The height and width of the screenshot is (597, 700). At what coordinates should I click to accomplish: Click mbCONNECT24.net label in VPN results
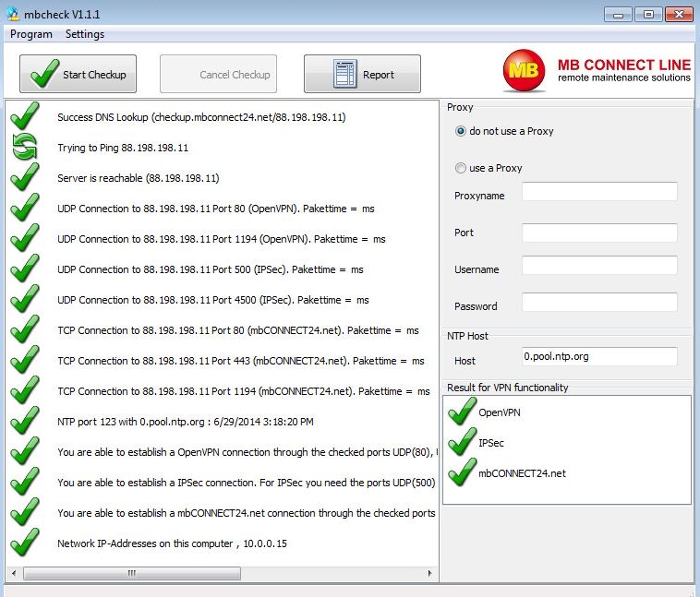[x=522, y=473]
